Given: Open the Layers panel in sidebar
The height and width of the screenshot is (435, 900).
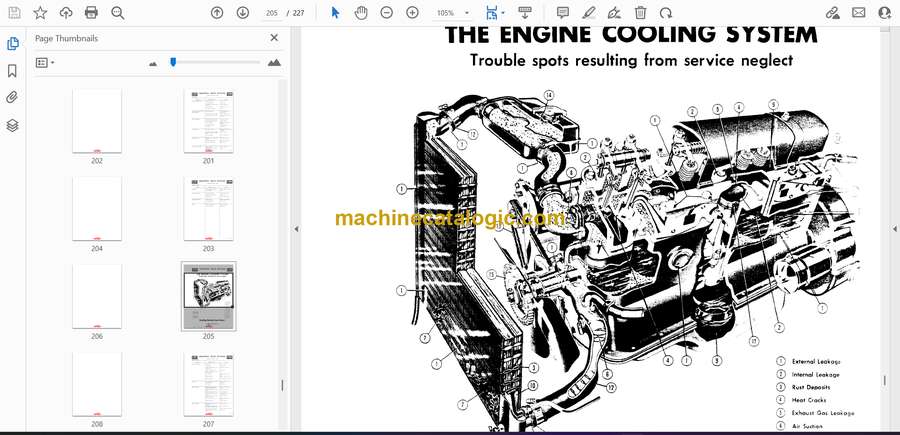Looking at the screenshot, I should click(12, 126).
